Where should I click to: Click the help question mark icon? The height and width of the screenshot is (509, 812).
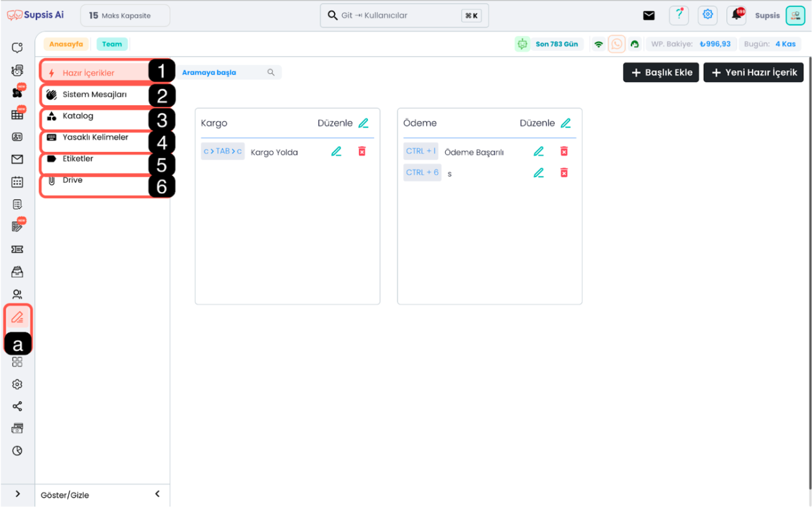point(679,15)
